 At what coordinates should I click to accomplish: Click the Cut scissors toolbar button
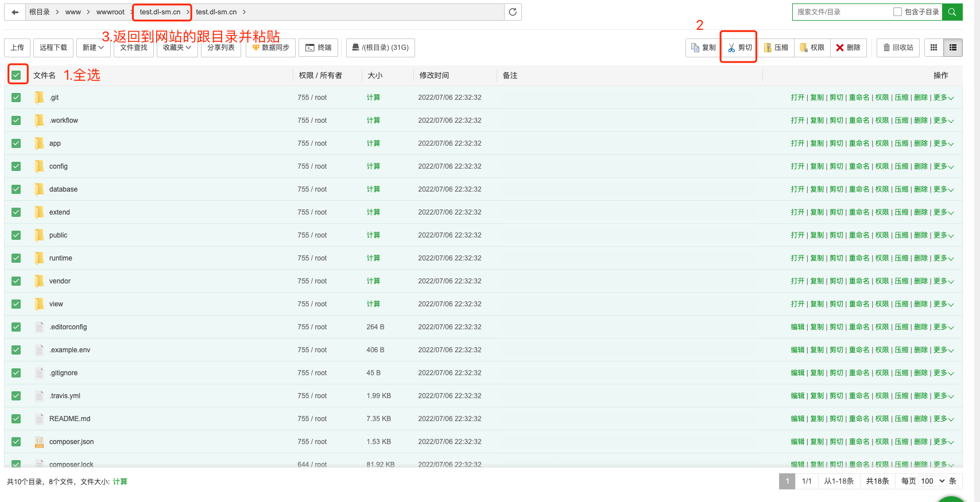click(x=739, y=48)
